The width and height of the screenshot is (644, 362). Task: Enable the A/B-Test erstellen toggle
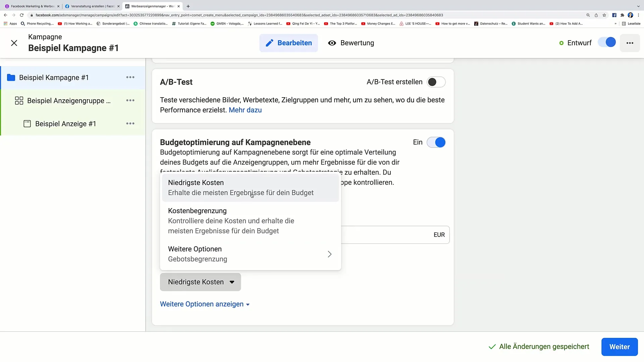[436, 82]
